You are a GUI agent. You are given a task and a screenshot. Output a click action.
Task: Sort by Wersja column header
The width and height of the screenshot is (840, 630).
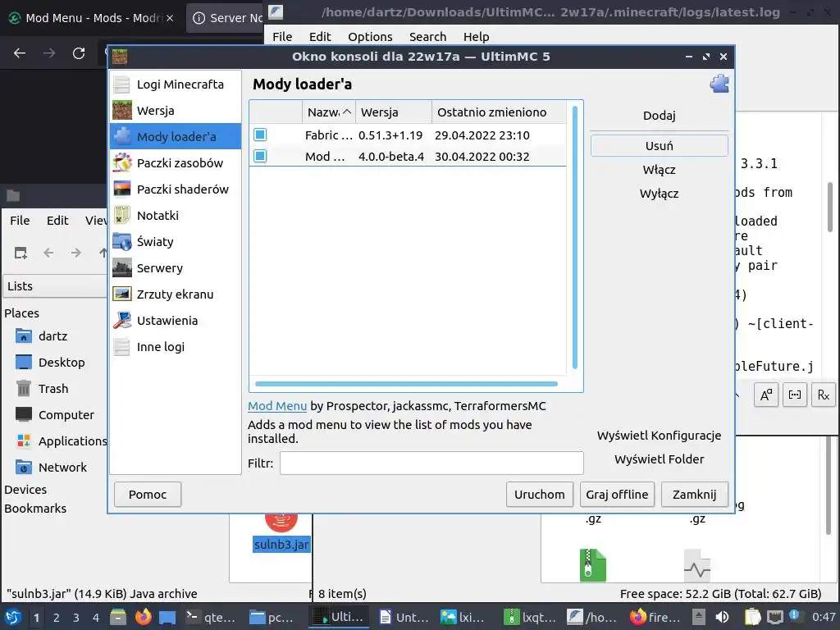tap(394, 112)
